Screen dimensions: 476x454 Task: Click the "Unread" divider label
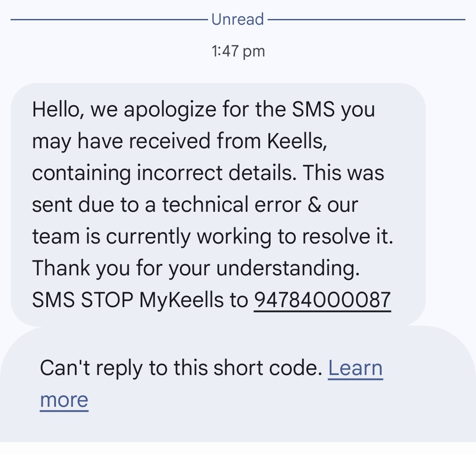pos(238,19)
